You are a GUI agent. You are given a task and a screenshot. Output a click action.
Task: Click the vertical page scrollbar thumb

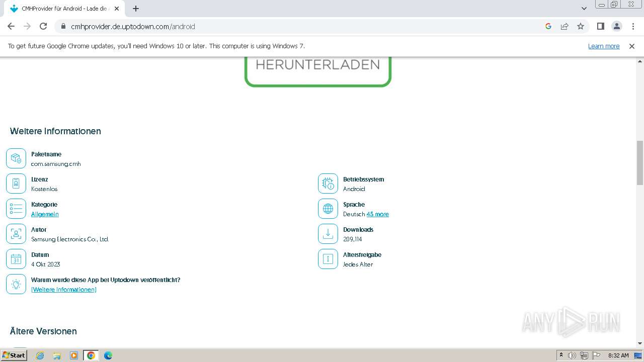point(640,163)
